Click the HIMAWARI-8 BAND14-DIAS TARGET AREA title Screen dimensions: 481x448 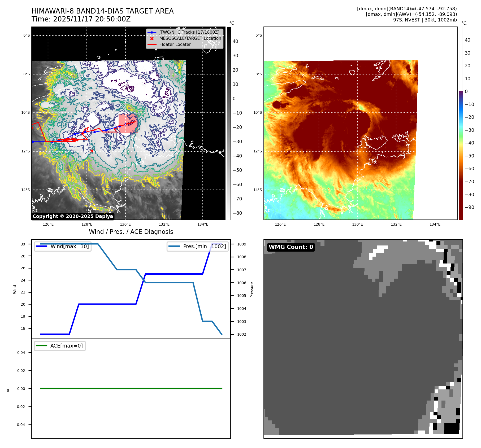pos(102,11)
